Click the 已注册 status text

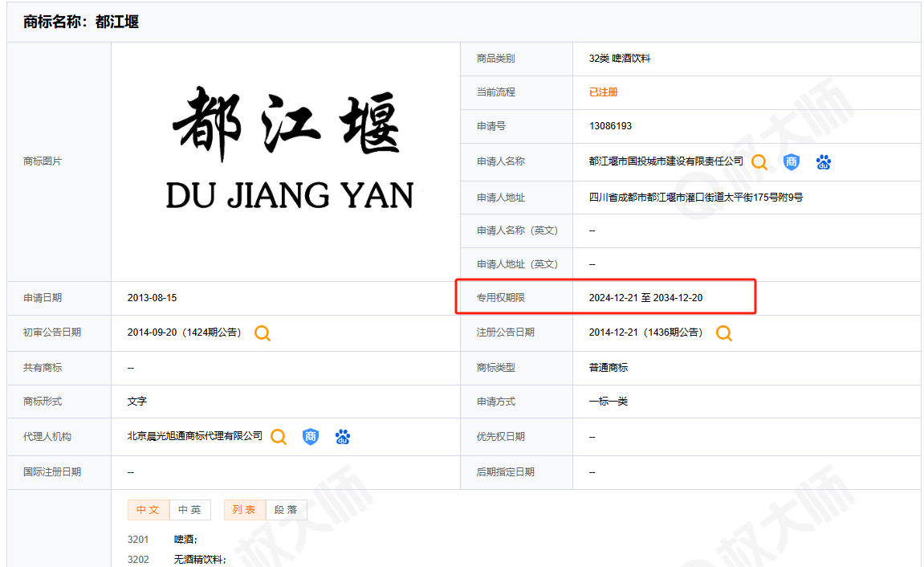[604, 92]
